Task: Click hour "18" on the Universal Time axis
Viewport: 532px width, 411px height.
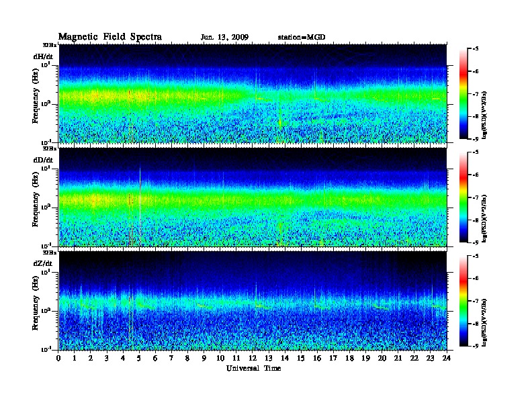Action: (x=349, y=358)
